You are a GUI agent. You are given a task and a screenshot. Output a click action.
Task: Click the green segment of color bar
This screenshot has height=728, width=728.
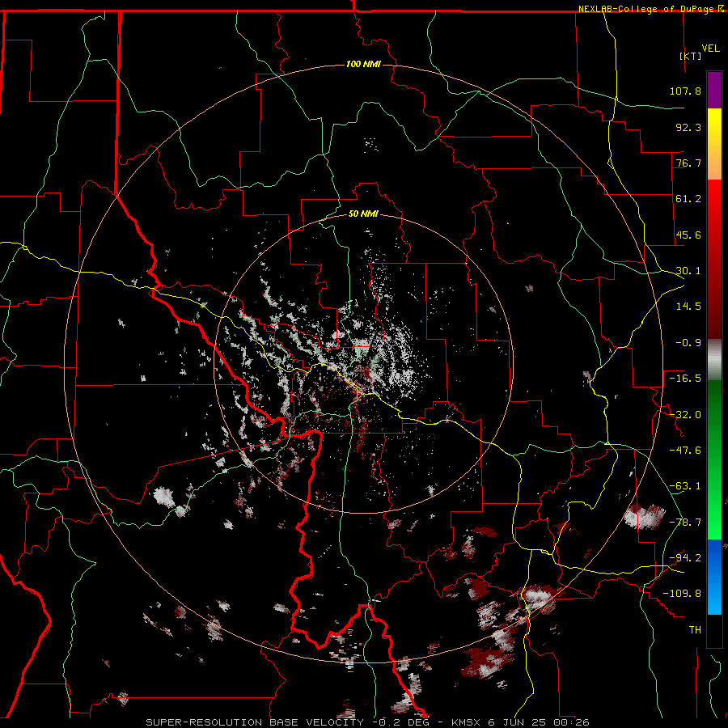[714, 459]
